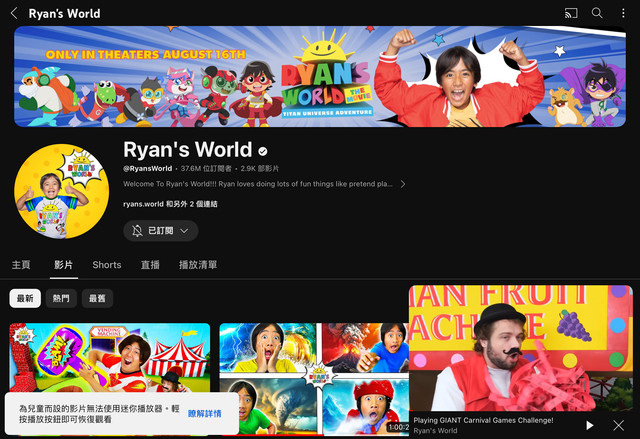Open the Ryan's World channel avatar
The width and height of the screenshot is (640, 439).
(62, 191)
